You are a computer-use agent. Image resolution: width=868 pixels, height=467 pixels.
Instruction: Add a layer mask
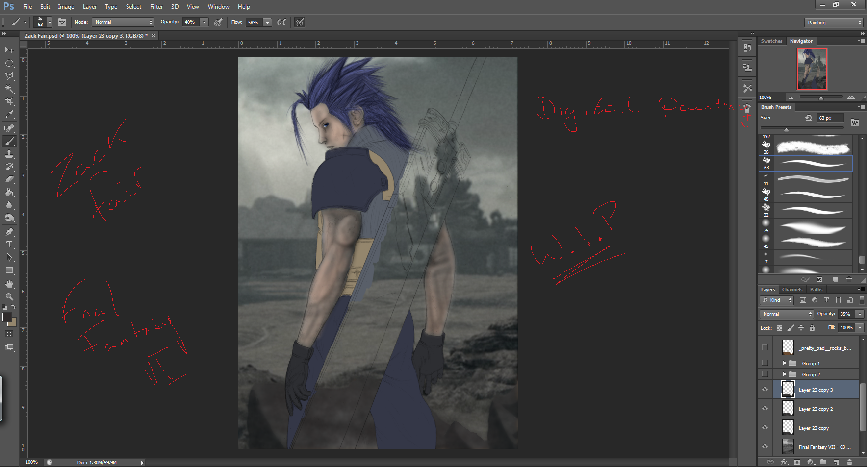[797, 462]
